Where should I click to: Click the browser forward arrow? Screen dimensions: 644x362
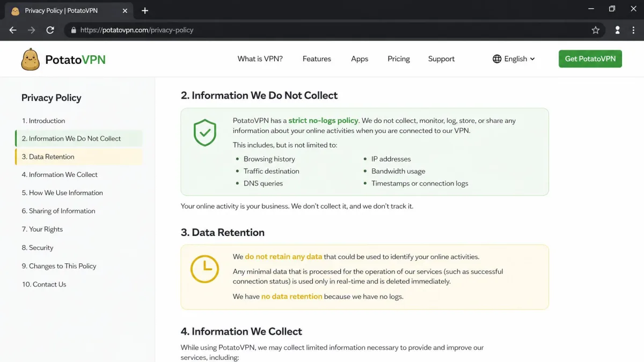coord(32,30)
